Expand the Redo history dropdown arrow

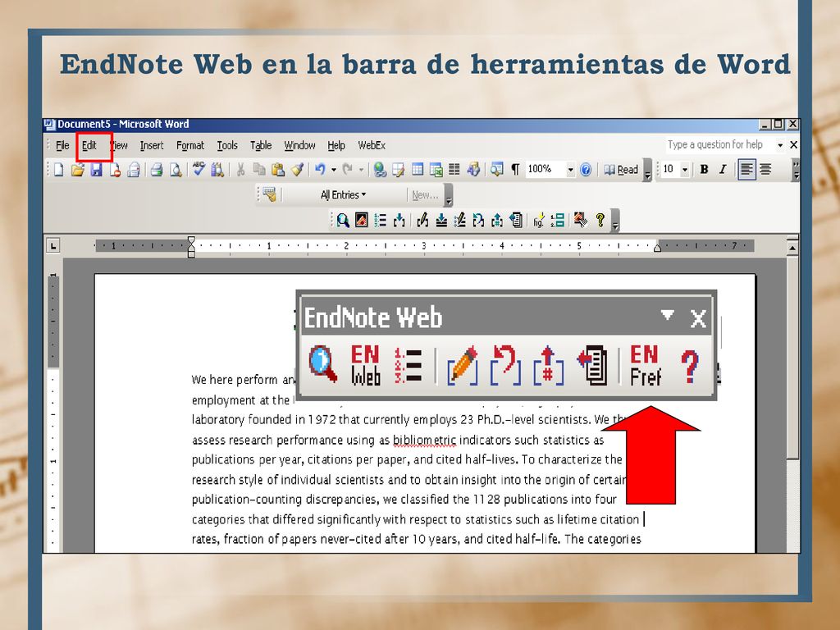[361, 170]
